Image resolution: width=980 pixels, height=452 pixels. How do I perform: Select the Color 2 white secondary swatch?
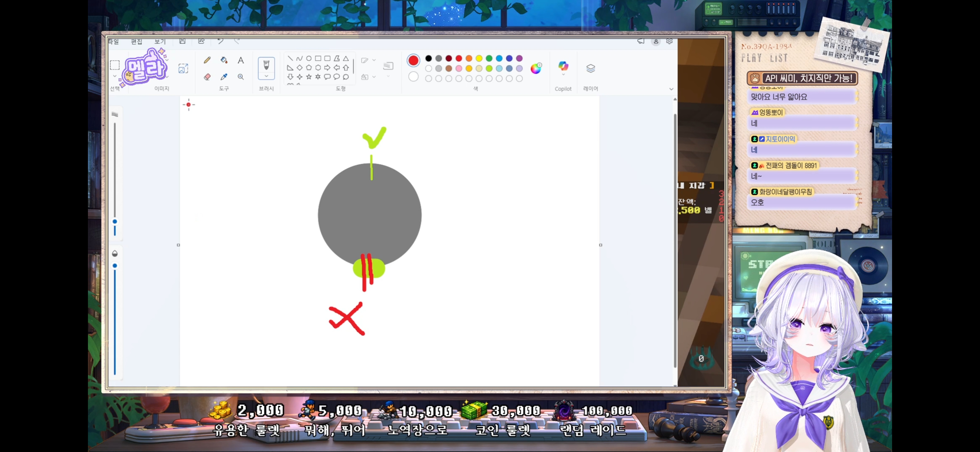point(413,77)
